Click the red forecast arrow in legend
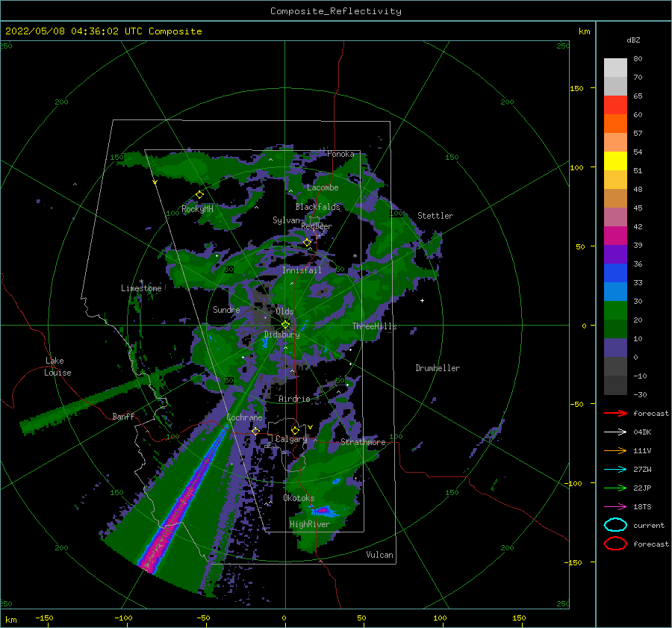The width and height of the screenshot is (672, 628). tap(615, 413)
